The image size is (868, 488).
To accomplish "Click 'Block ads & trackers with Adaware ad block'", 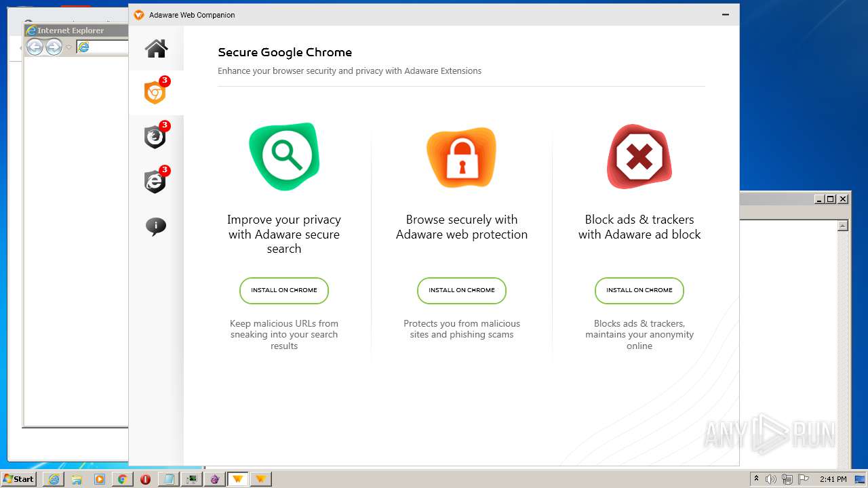I will click(639, 227).
